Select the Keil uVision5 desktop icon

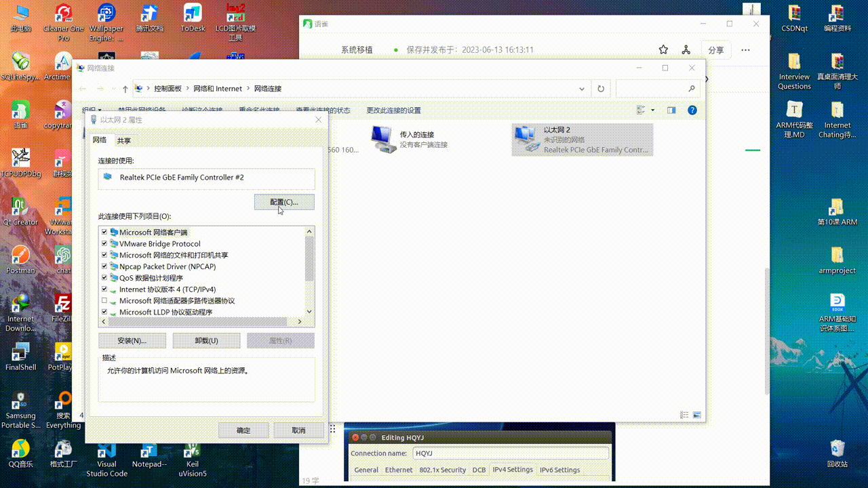pyautogui.click(x=193, y=460)
